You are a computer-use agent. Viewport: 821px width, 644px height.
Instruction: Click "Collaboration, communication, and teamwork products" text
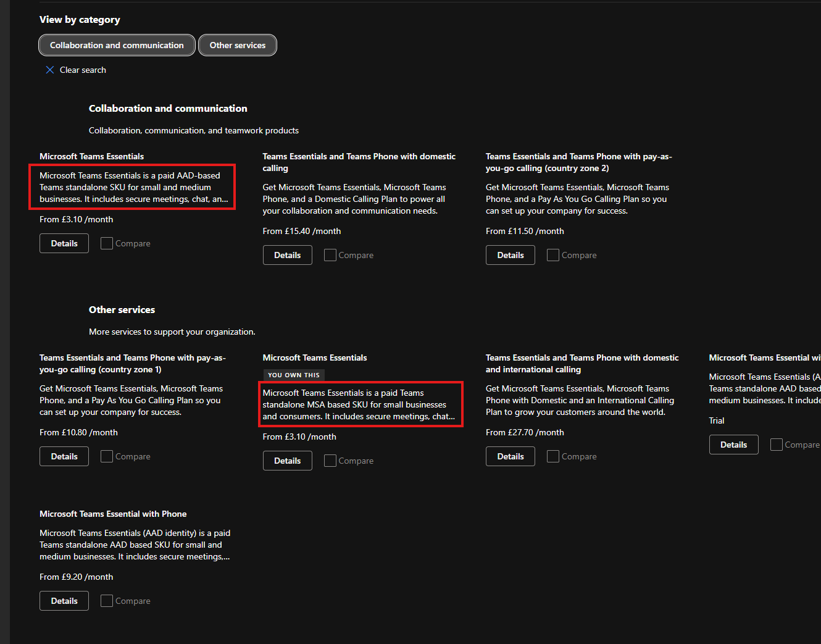click(194, 130)
